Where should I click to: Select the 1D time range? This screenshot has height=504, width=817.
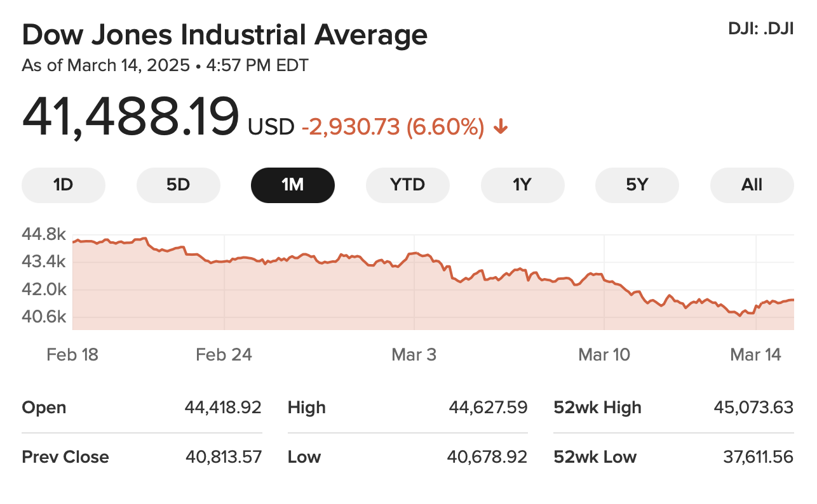(x=64, y=185)
